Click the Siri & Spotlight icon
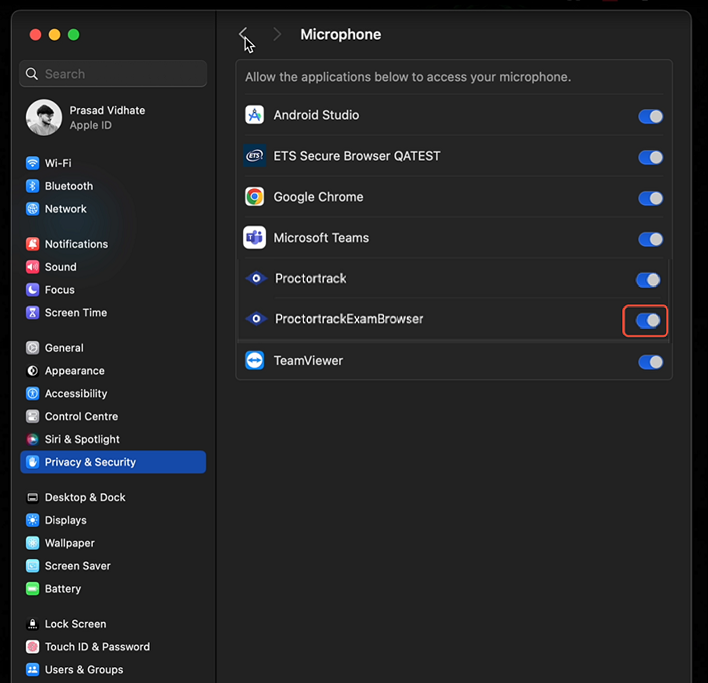708x683 pixels. [x=33, y=439]
